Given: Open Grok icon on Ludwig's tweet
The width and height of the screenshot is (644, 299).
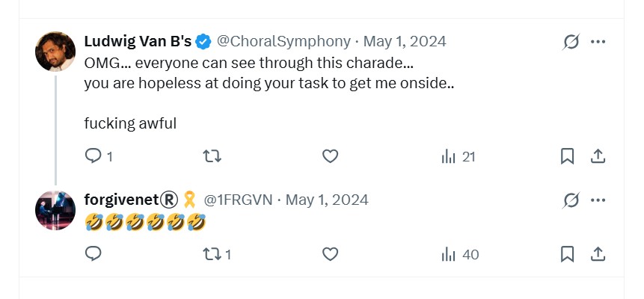Looking at the screenshot, I should tap(571, 41).
